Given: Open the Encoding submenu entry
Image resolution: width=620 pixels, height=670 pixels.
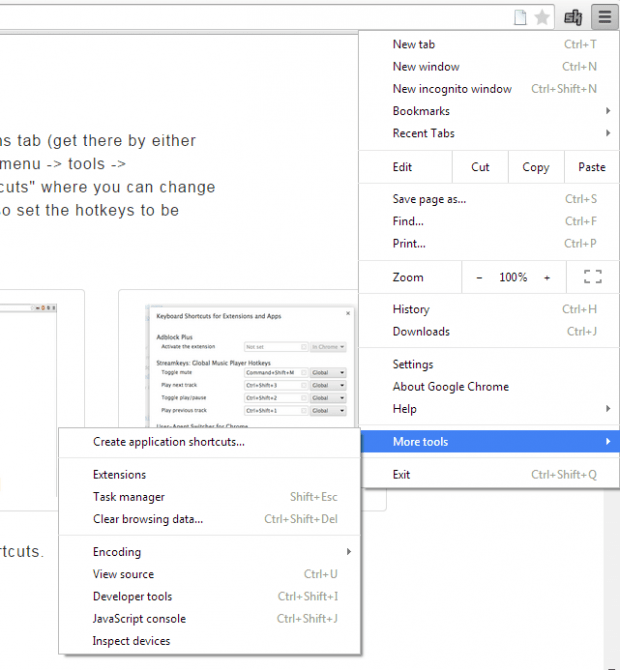Looking at the screenshot, I should (x=209, y=552).
